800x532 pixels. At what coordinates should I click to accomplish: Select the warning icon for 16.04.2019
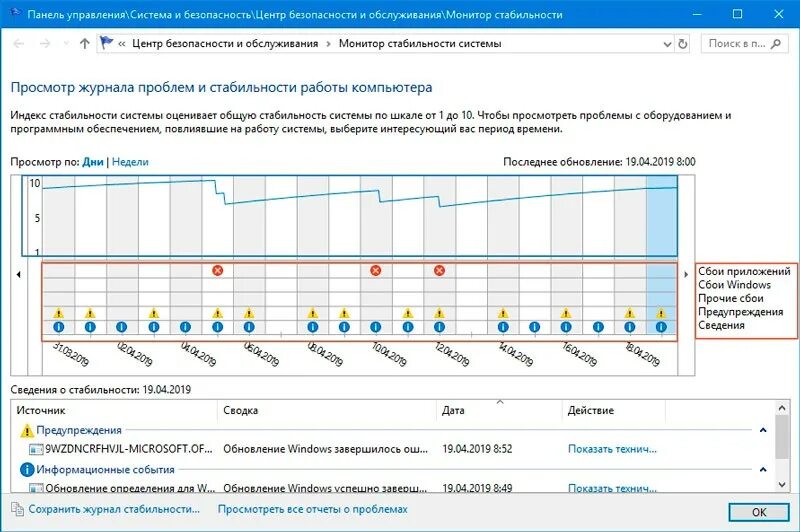click(x=566, y=313)
